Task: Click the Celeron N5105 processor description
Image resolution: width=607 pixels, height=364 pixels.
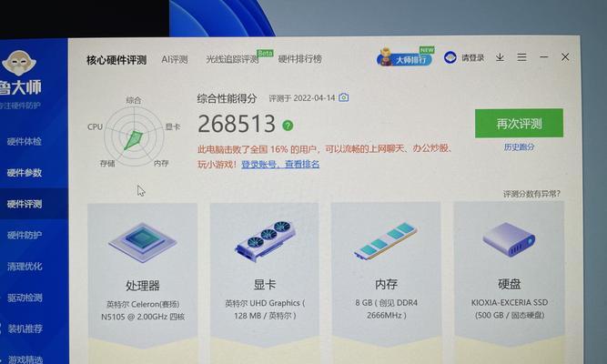Action: click(143, 310)
